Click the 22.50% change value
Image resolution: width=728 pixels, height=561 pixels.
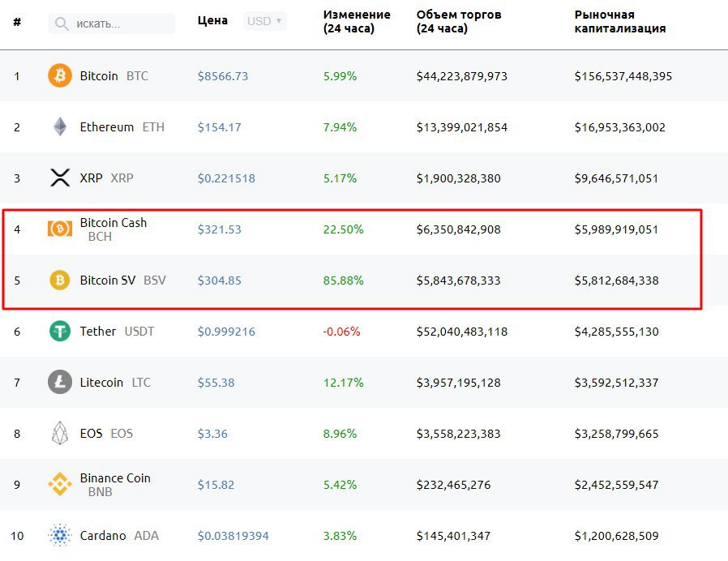[343, 229]
